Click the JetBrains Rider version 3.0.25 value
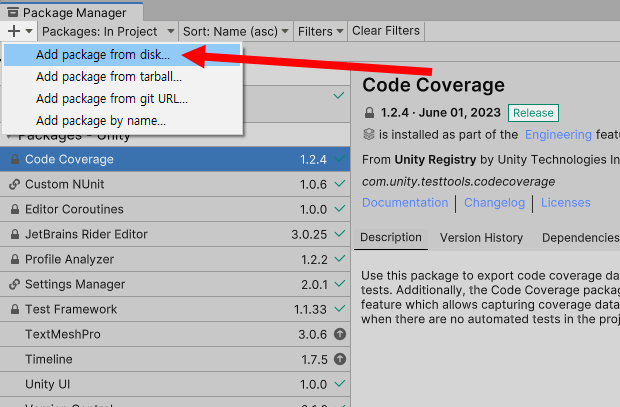The width and height of the screenshot is (620, 407). [x=309, y=235]
